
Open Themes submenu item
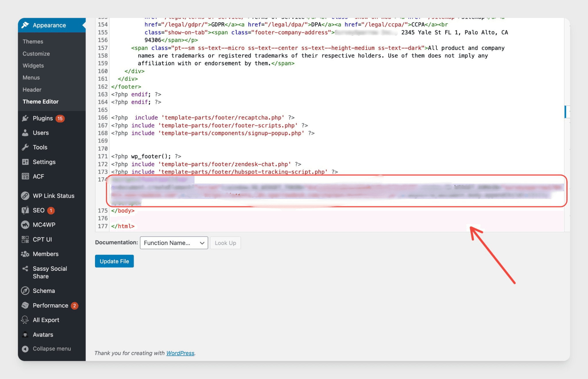point(33,42)
